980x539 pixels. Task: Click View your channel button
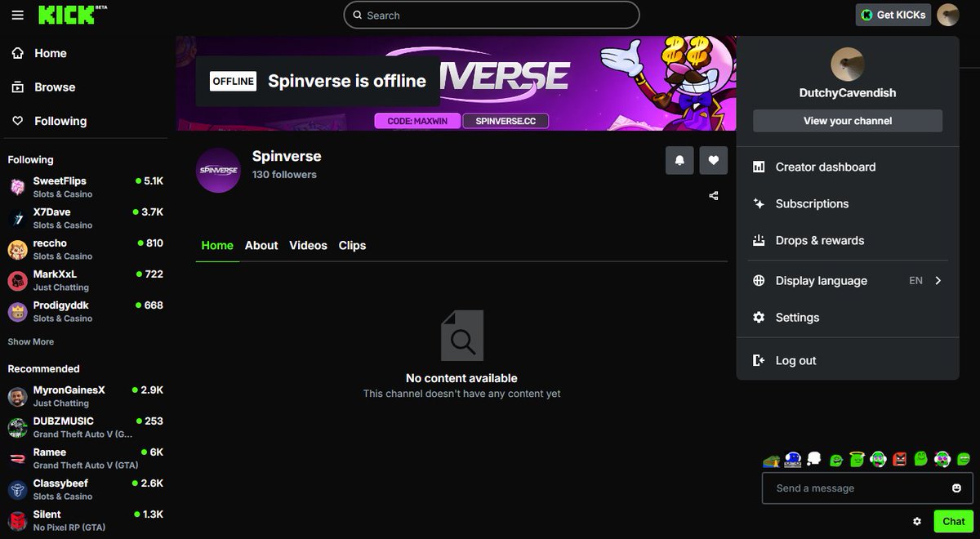(848, 121)
